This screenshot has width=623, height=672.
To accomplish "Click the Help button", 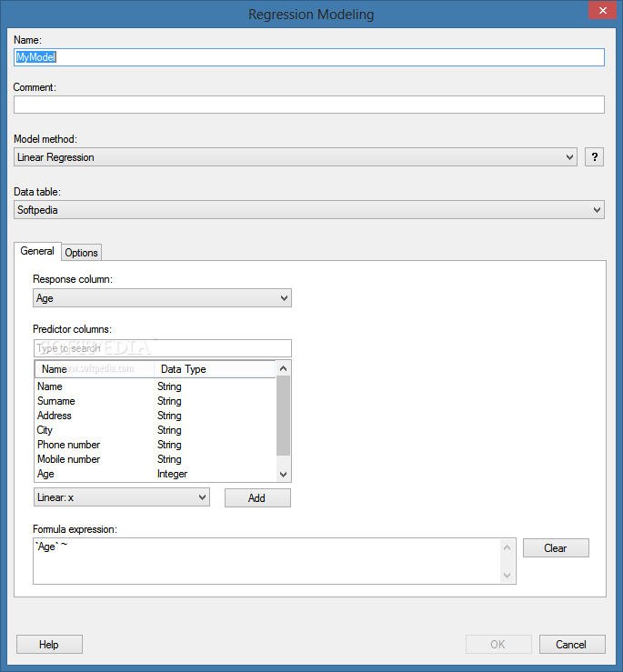I will [49, 645].
